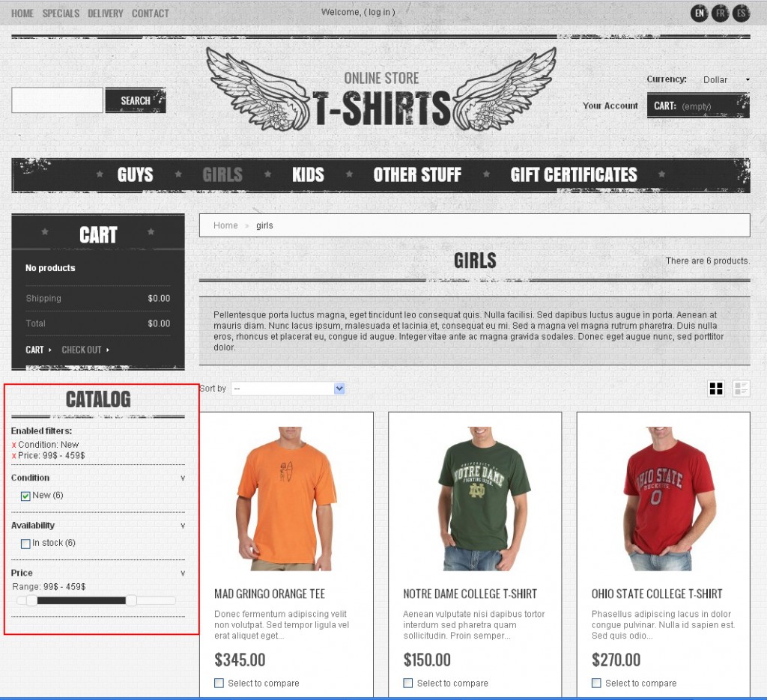Open the Currency Dollar dropdown

(726, 79)
